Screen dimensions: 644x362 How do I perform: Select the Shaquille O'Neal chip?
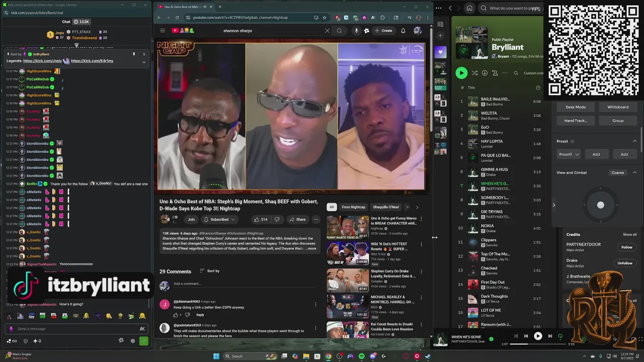point(386,207)
